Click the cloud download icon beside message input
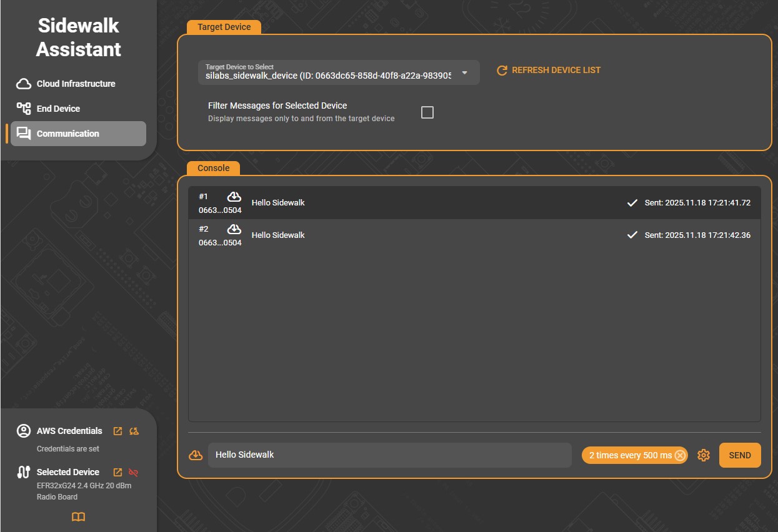Viewport: 778px width, 532px height. (x=196, y=455)
